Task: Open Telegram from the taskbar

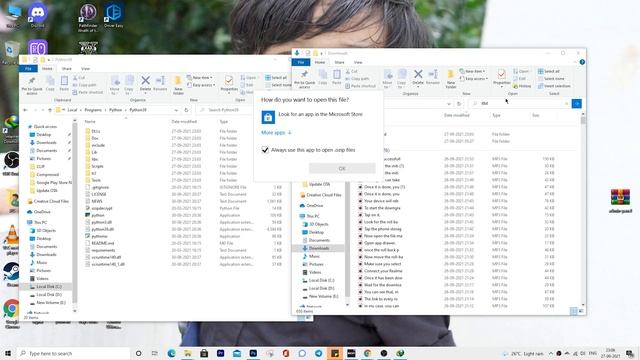Action: (x=318, y=353)
